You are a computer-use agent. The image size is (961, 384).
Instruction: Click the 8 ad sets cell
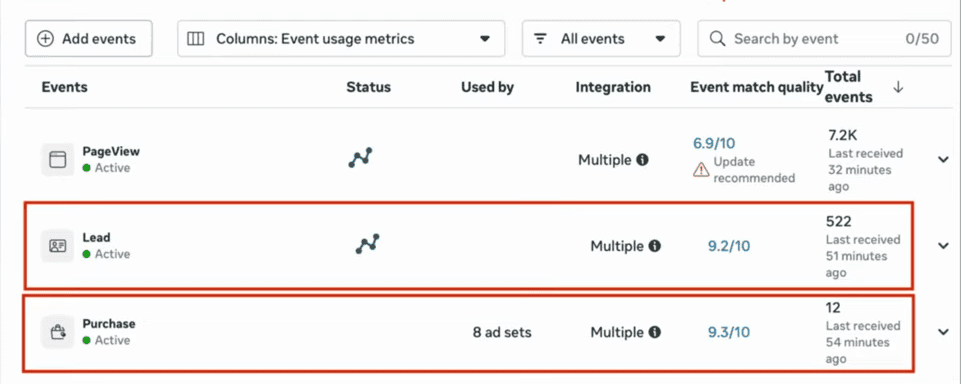[x=502, y=333]
